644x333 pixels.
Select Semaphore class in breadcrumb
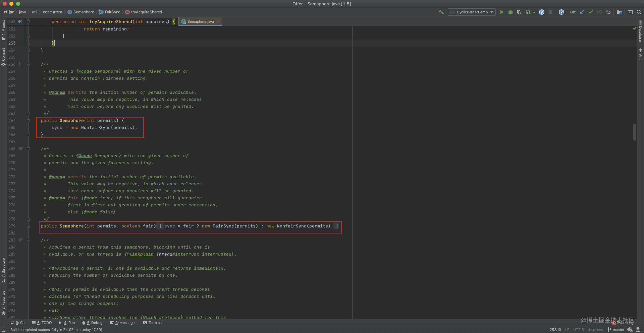pyautogui.click(x=81, y=12)
